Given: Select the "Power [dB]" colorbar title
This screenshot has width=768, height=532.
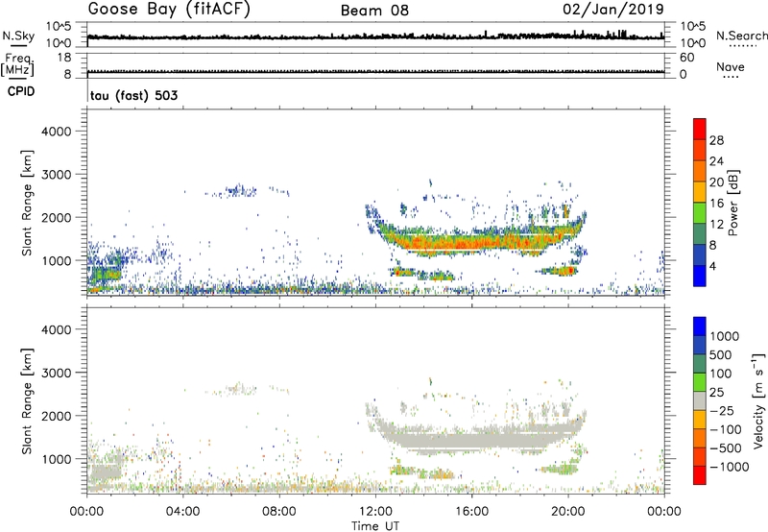Looking at the screenshot, I should point(732,203).
